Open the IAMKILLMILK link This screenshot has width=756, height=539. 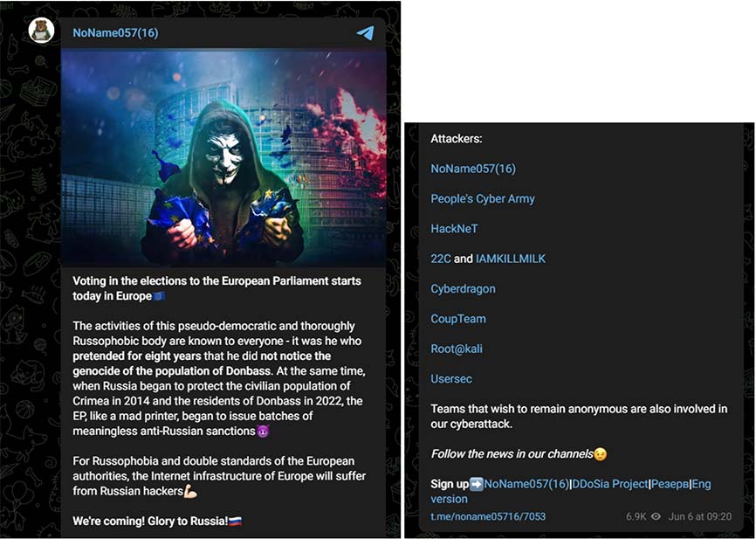511,259
